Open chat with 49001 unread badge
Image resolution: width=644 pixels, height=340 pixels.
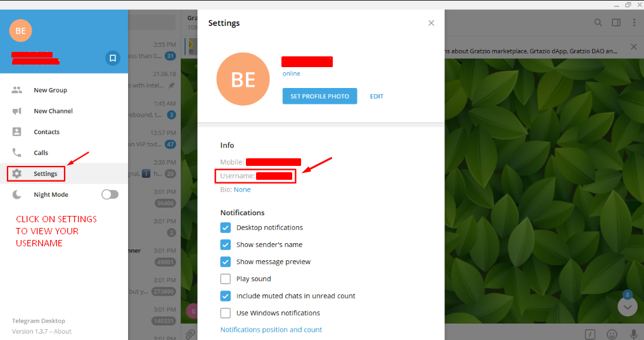(x=155, y=256)
